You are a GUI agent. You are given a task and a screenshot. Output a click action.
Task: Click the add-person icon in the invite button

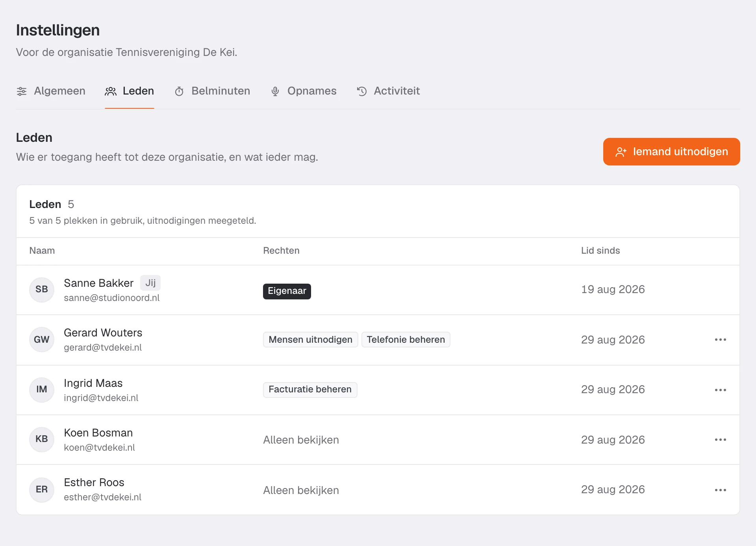click(621, 152)
